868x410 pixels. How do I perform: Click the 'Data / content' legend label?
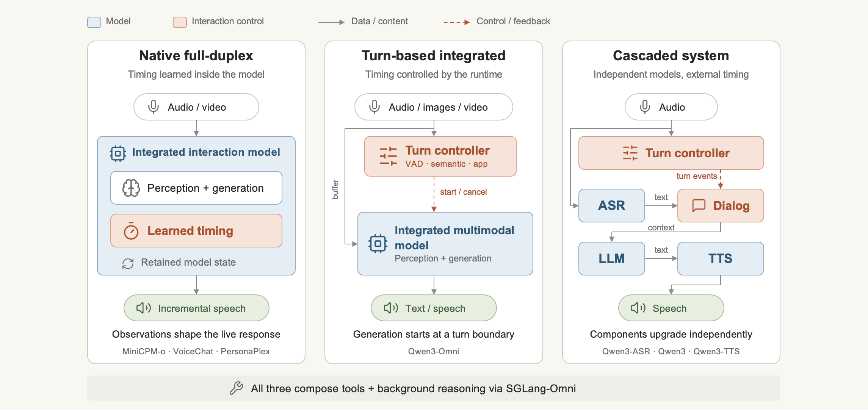click(379, 21)
